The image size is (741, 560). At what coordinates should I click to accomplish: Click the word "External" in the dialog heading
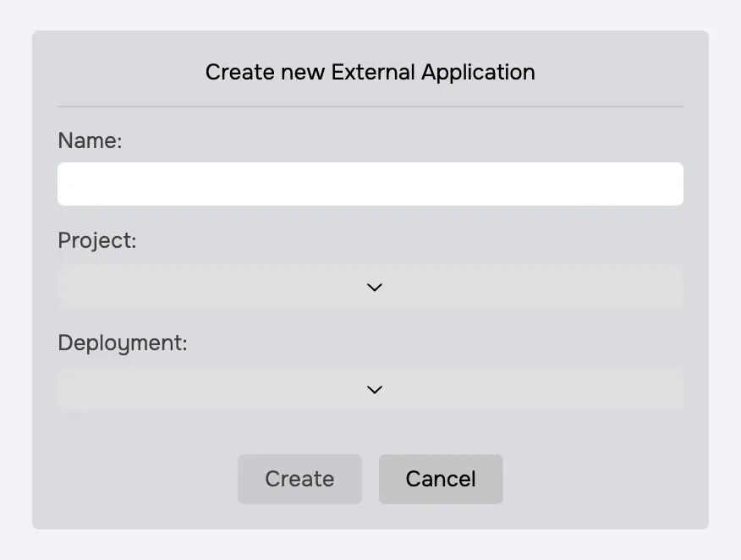click(x=373, y=72)
